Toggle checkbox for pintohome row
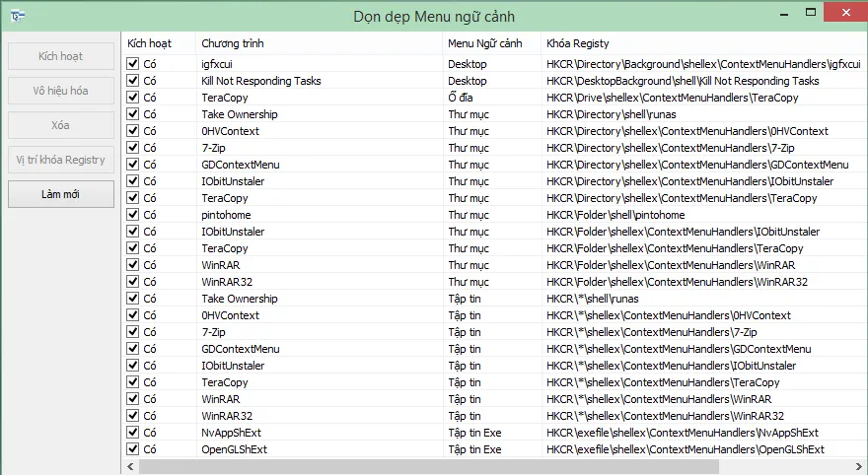Screen dimensions: 868x475 pyautogui.click(x=132, y=215)
